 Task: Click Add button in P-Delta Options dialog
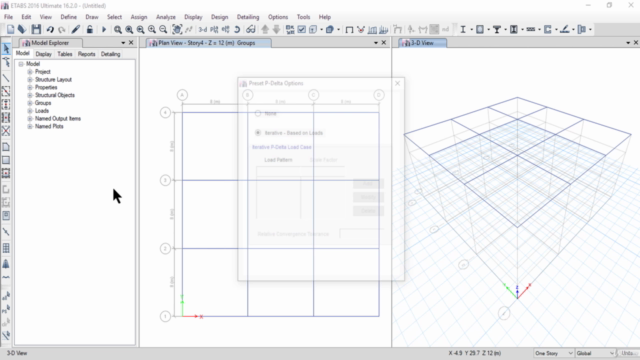click(368, 184)
